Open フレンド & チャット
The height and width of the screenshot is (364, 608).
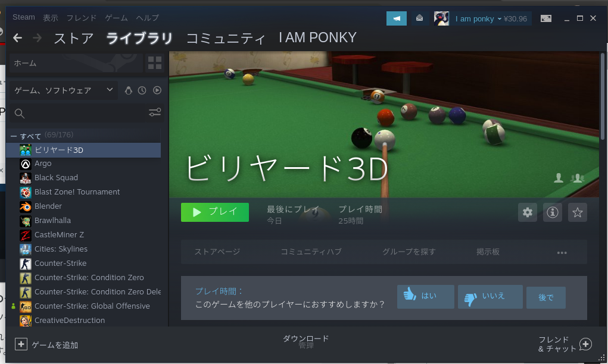pyautogui.click(x=557, y=344)
